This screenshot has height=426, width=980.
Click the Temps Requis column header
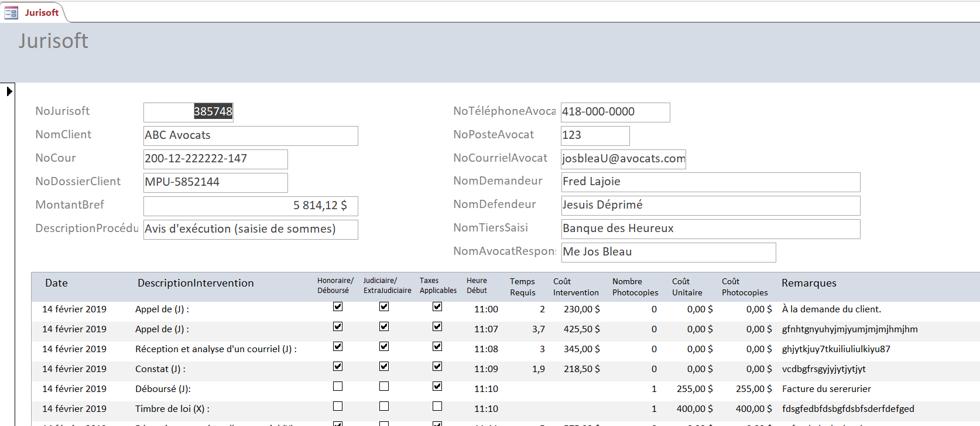point(523,287)
